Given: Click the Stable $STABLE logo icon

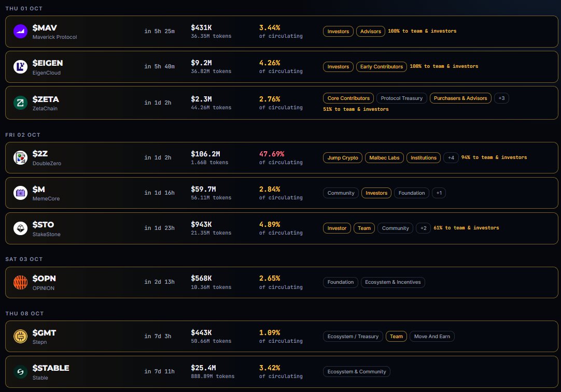Looking at the screenshot, I should pos(20,372).
